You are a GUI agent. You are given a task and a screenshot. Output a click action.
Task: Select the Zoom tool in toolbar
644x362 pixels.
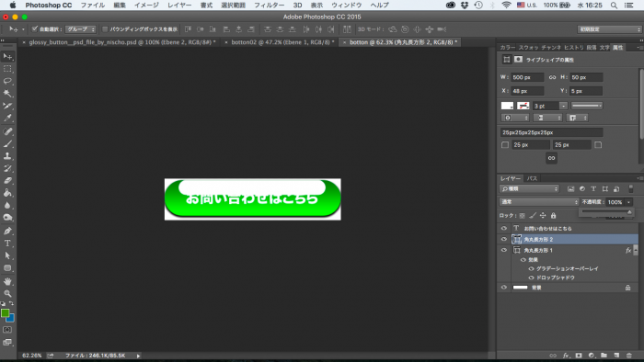(x=7, y=293)
